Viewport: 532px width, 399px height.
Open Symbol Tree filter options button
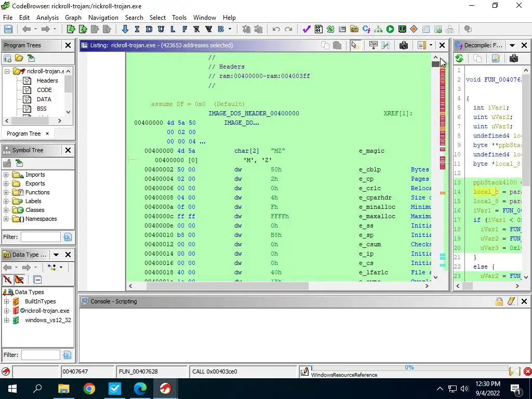coord(68,237)
